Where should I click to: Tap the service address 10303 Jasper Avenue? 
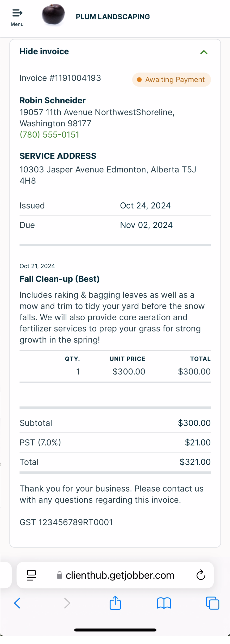[108, 175]
